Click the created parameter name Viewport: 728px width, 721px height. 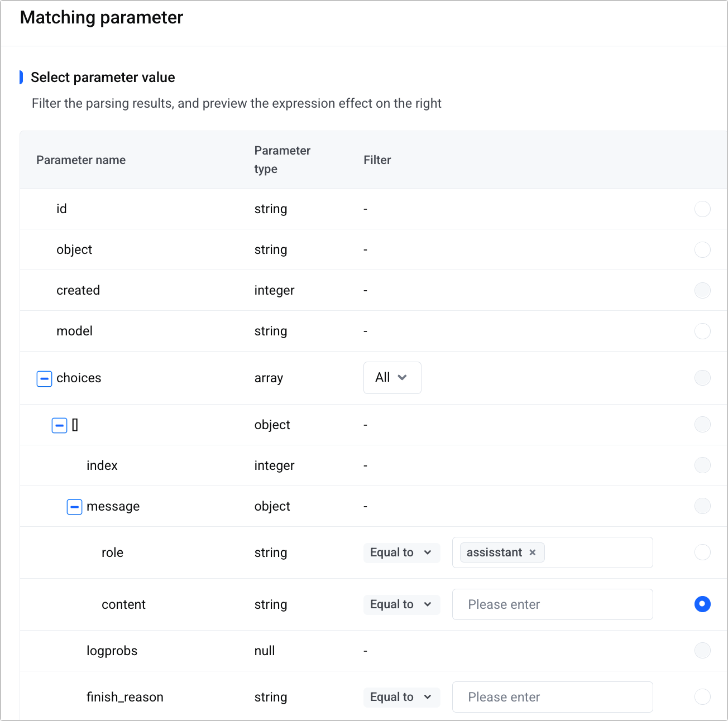pyautogui.click(x=78, y=290)
